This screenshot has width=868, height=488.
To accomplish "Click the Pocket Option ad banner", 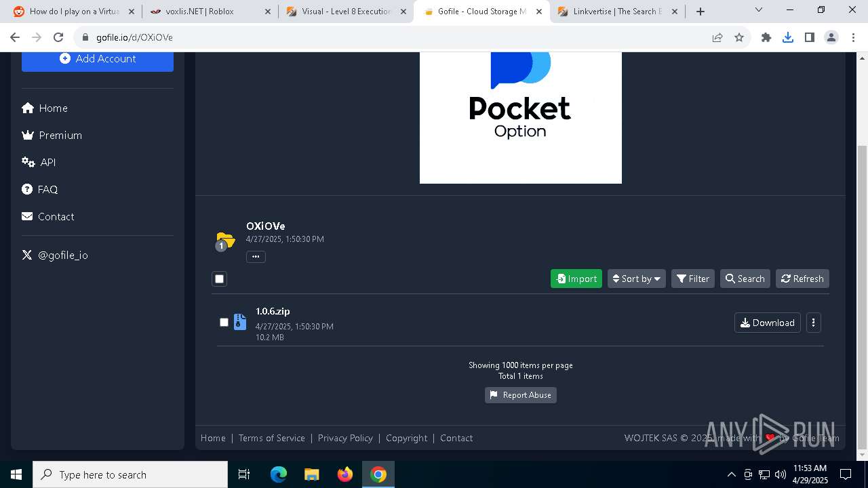I will coord(521,118).
